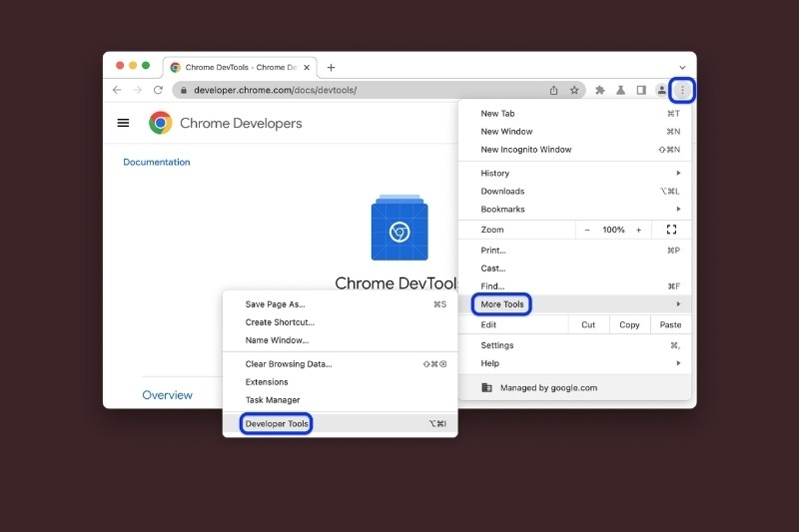Open the hamburger navigation menu

(x=123, y=123)
